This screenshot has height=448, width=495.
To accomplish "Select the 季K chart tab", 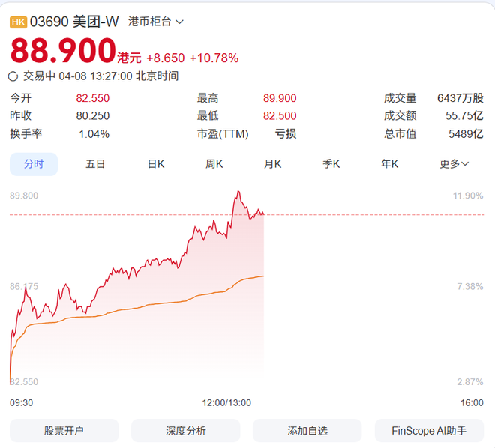I will click(x=331, y=163).
